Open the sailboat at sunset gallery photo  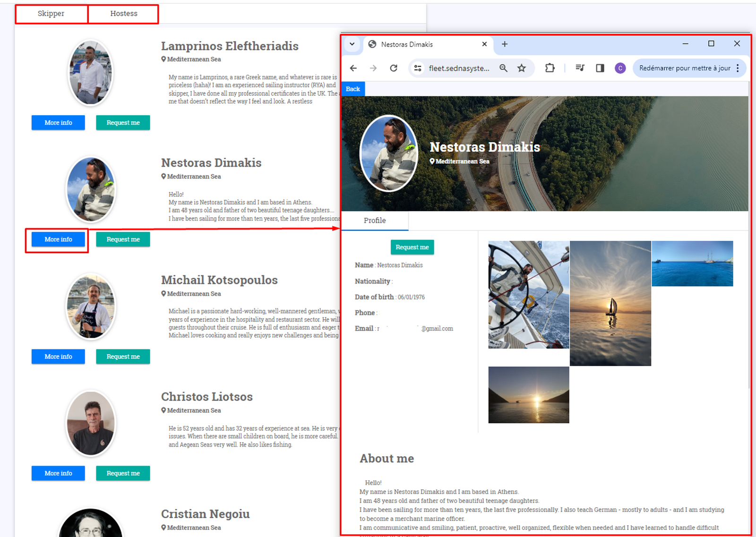(610, 303)
